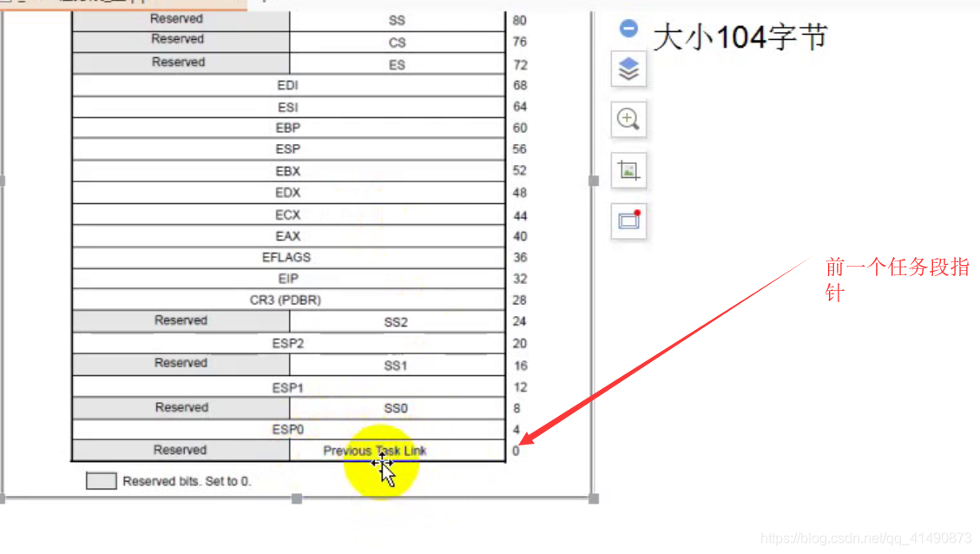Select the CR3 (PDBR) row in table
This screenshot has height=554, width=980.
click(287, 300)
